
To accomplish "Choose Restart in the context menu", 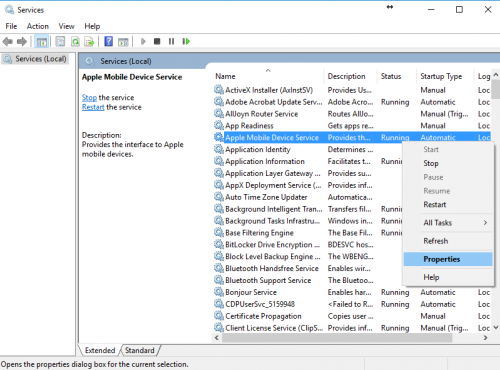I will pyautogui.click(x=448, y=204).
